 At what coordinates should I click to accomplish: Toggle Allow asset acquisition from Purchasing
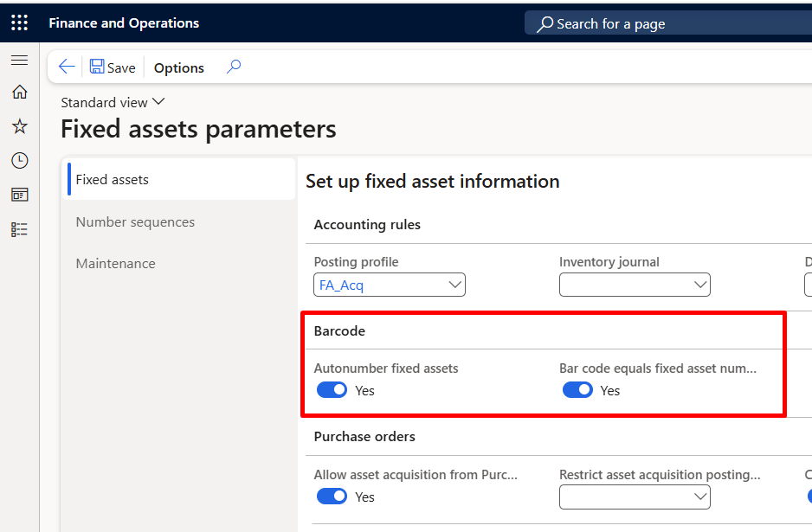[332, 497]
